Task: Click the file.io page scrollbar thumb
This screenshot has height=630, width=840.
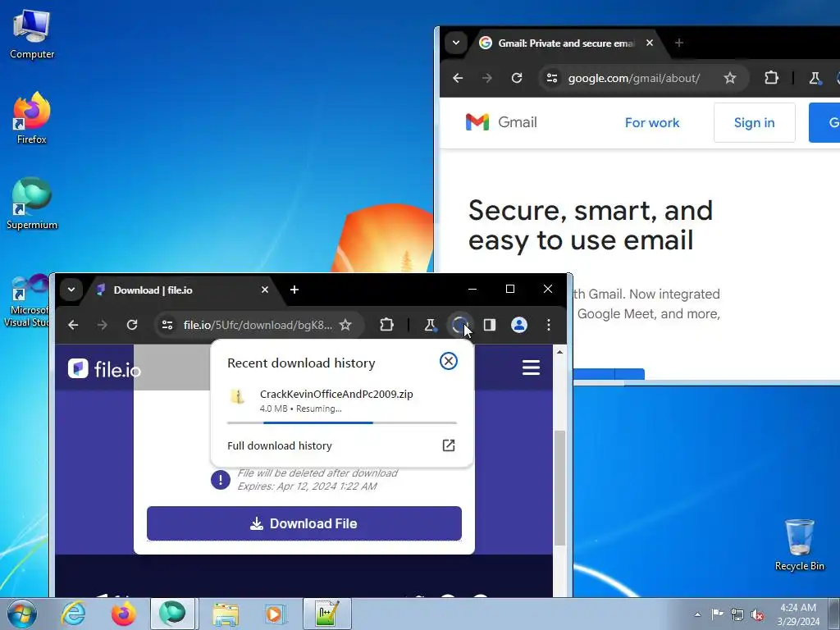Action: pyautogui.click(x=559, y=487)
